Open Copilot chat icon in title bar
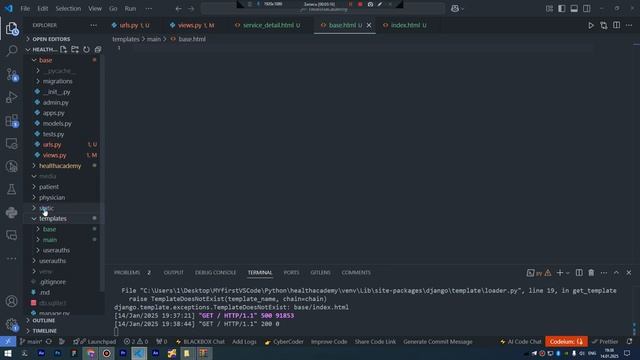The height and width of the screenshot is (360, 640). (455, 9)
